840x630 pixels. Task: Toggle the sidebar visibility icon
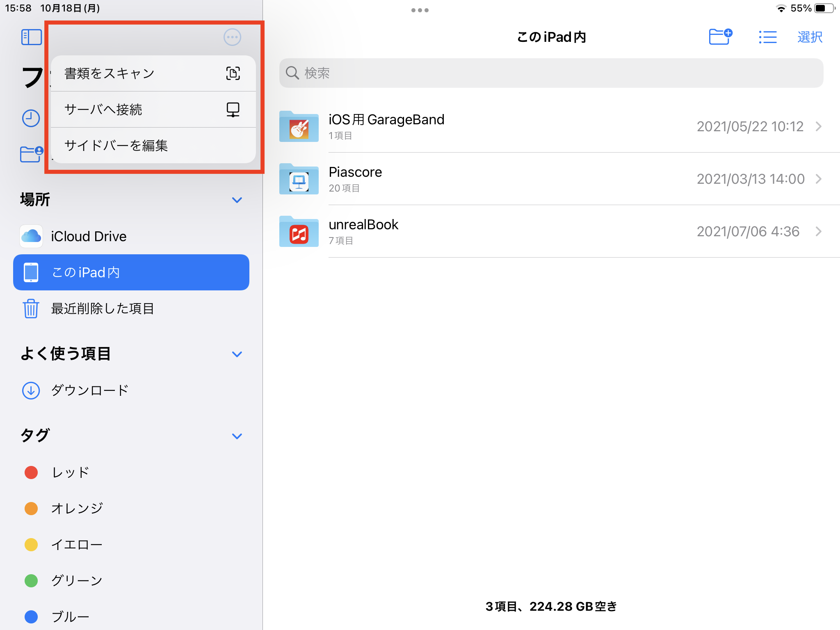coord(32,37)
